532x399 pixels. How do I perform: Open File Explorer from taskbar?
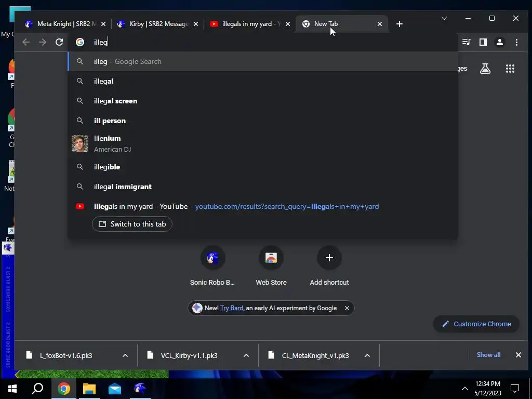pyautogui.click(x=89, y=389)
